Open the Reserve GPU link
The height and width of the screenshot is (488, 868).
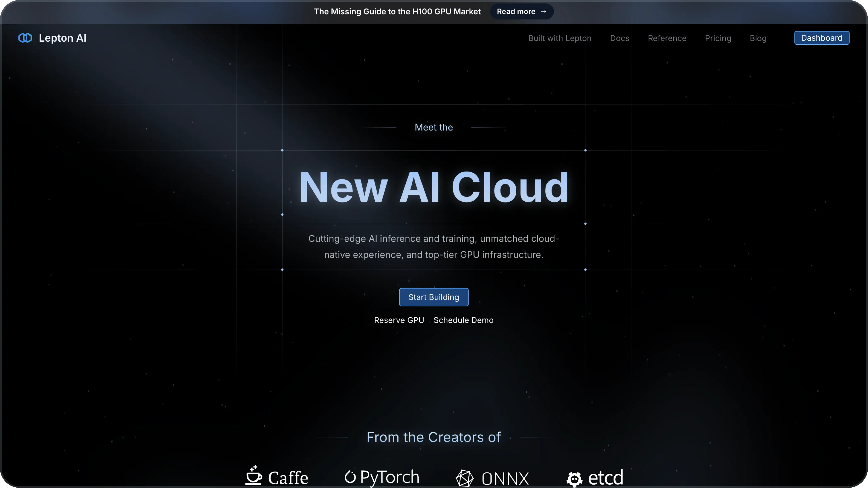click(x=399, y=320)
